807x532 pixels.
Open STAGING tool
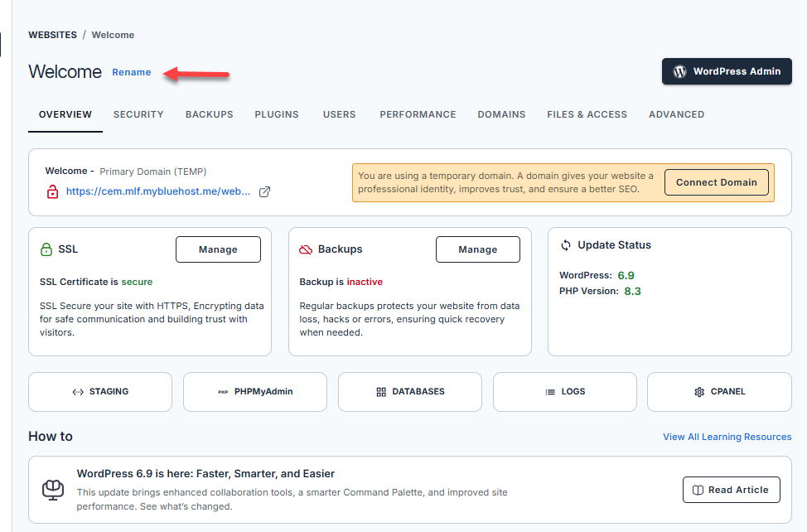pyautogui.click(x=100, y=392)
